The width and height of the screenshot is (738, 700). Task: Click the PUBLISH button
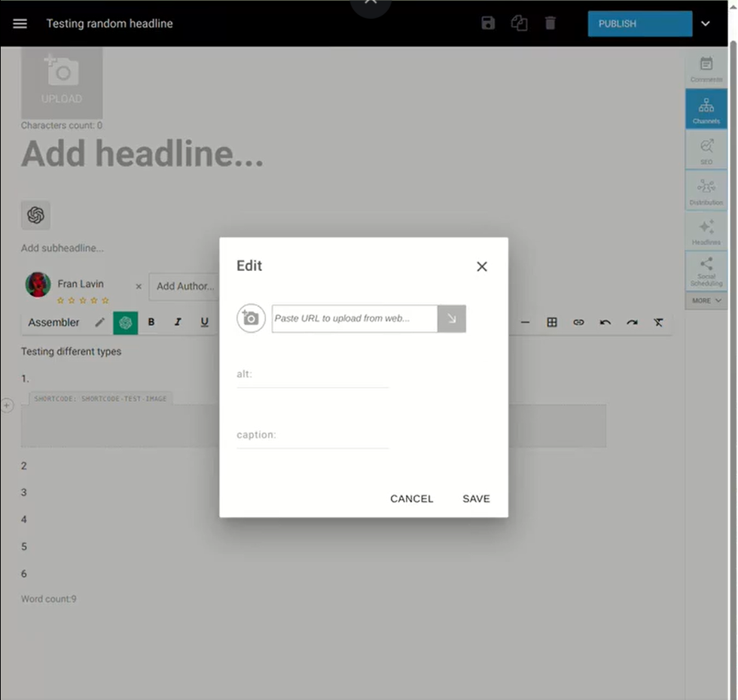(639, 23)
